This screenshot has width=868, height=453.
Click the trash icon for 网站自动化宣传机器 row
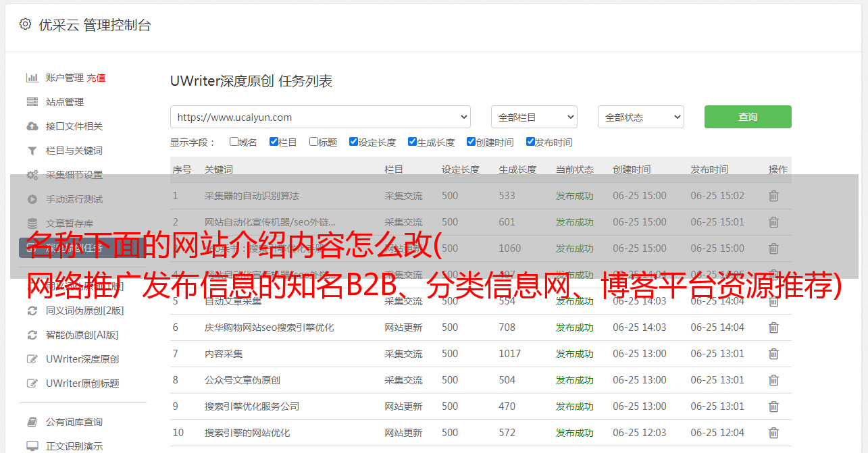773,222
